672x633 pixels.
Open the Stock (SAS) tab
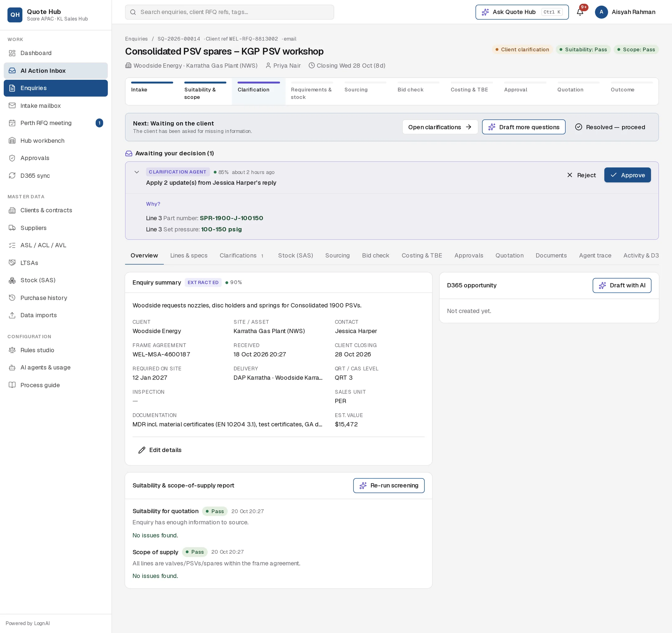point(296,256)
